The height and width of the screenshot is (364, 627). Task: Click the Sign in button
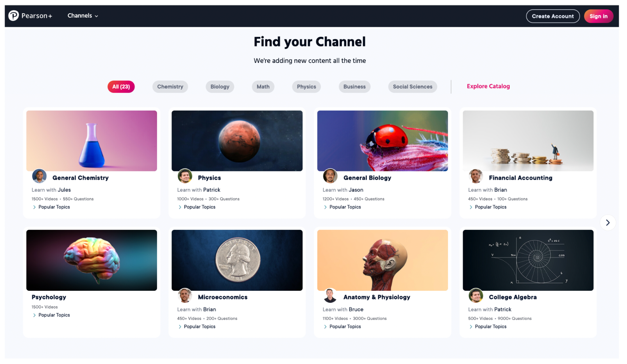click(x=598, y=16)
